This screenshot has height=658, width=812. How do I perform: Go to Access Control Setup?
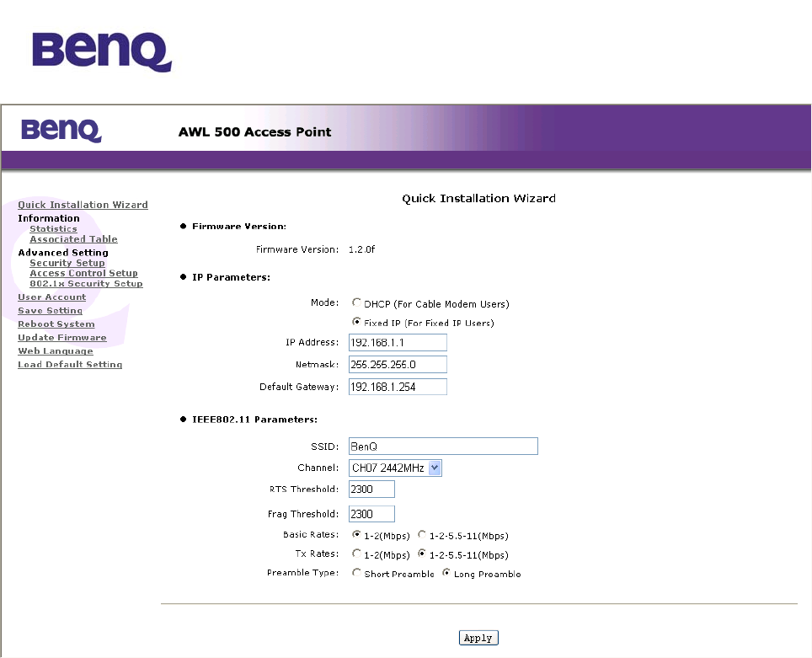point(84,273)
